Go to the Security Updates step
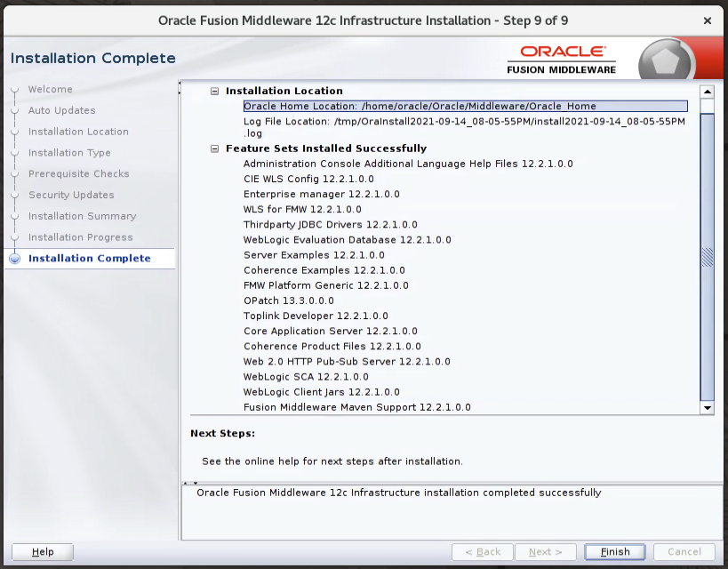 point(71,195)
